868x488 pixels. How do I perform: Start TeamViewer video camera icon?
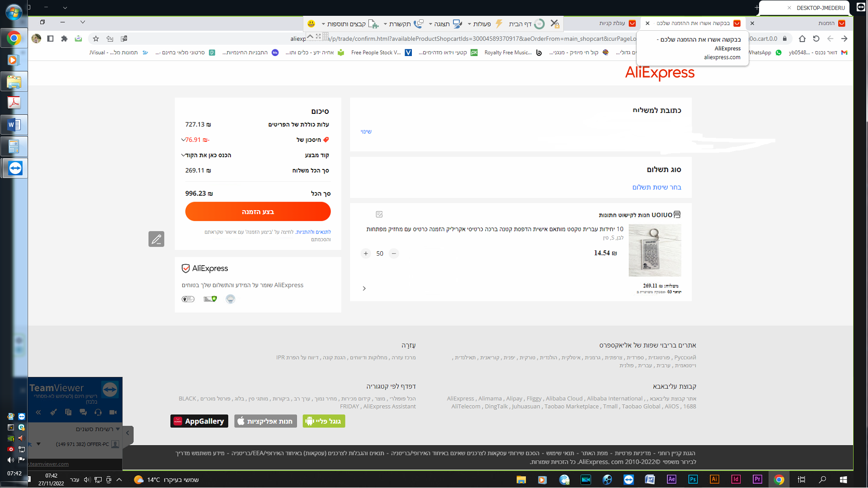(x=113, y=412)
